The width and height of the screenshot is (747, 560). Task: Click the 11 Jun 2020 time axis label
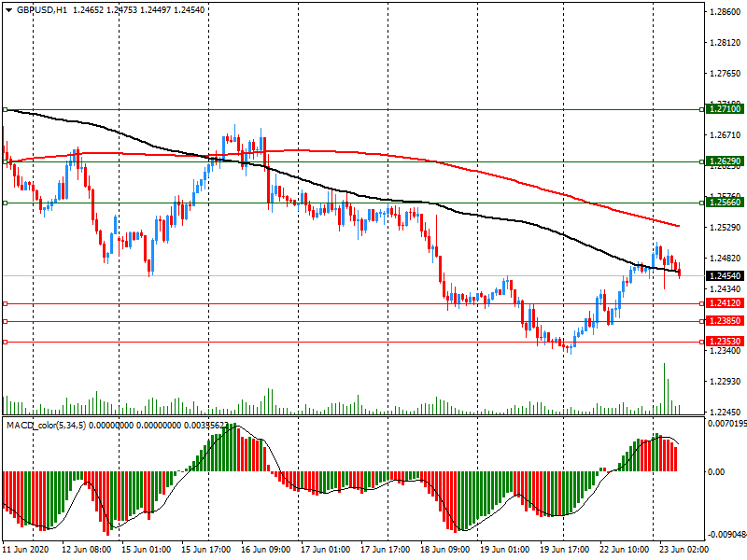26,549
